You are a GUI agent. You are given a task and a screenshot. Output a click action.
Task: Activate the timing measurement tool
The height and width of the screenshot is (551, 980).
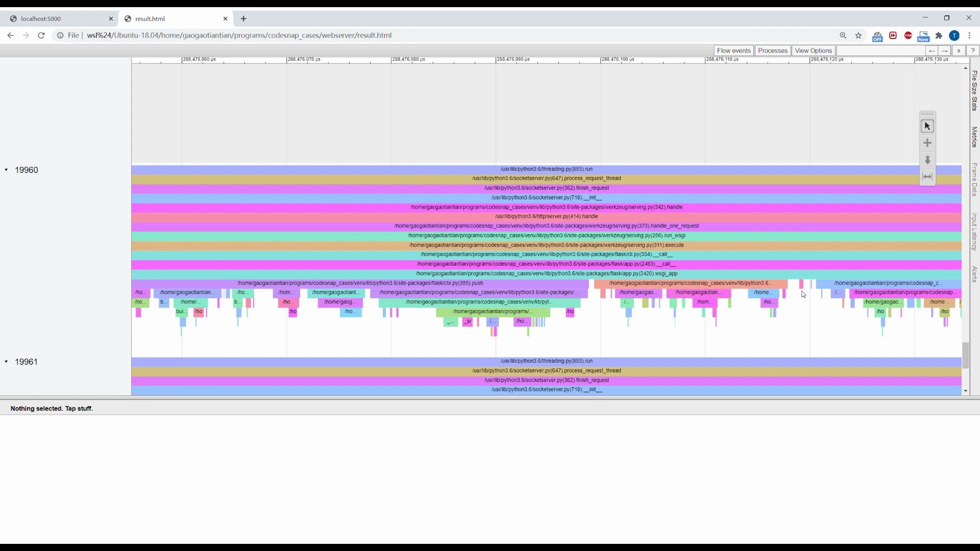927,177
